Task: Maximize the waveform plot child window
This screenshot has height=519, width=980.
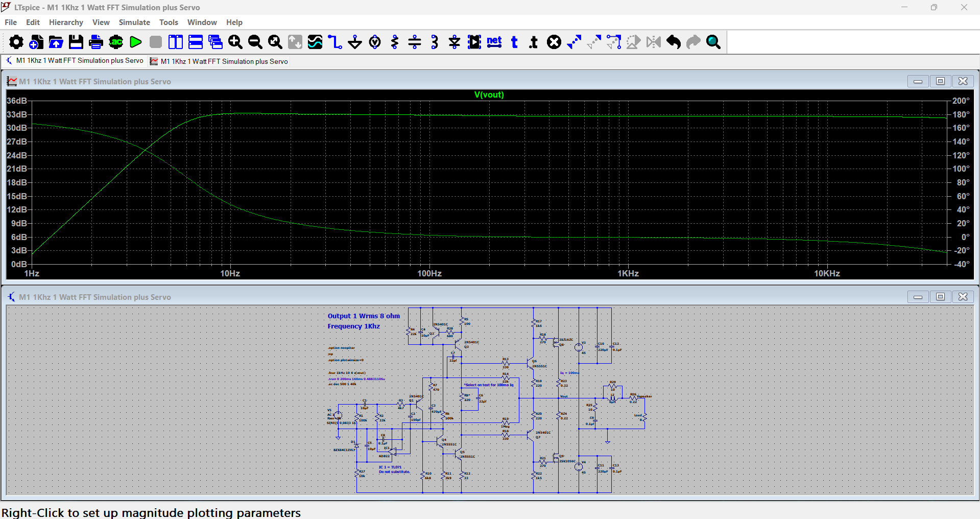Action: click(x=941, y=81)
